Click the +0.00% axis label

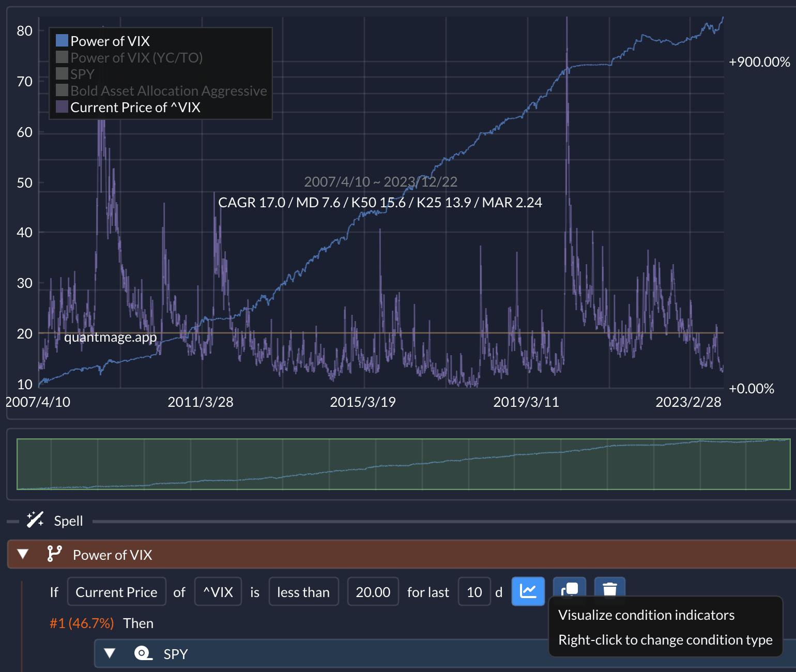pyautogui.click(x=751, y=388)
